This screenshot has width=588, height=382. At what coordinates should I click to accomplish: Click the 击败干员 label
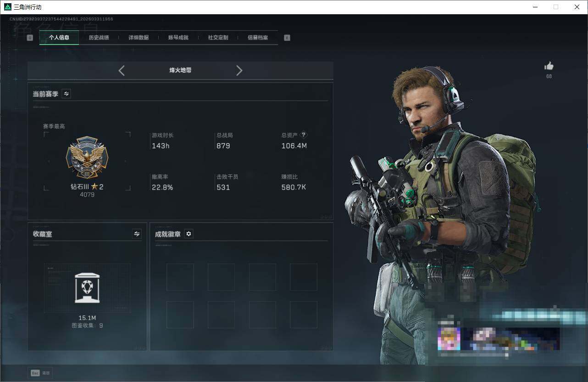(227, 177)
